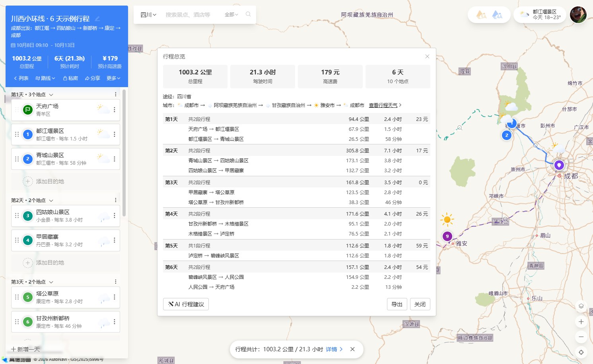Open the more menu for 塔公草原

coord(115,297)
